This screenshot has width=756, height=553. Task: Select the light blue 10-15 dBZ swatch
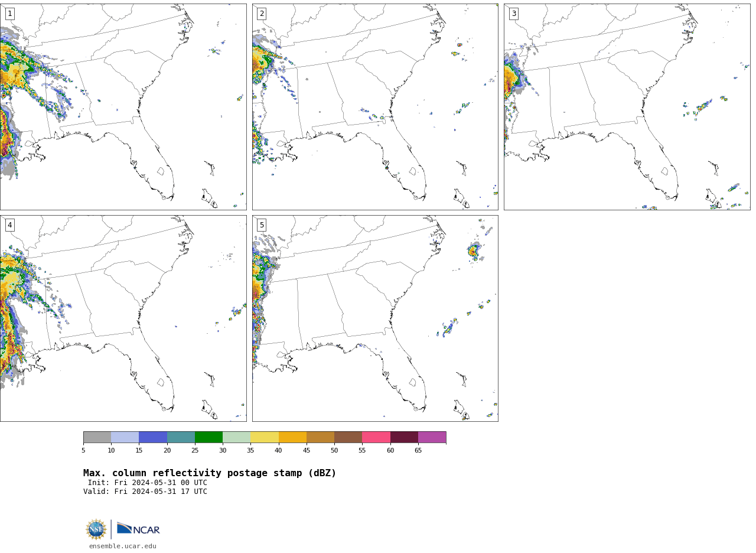pyautogui.click(x=125, y=437)
